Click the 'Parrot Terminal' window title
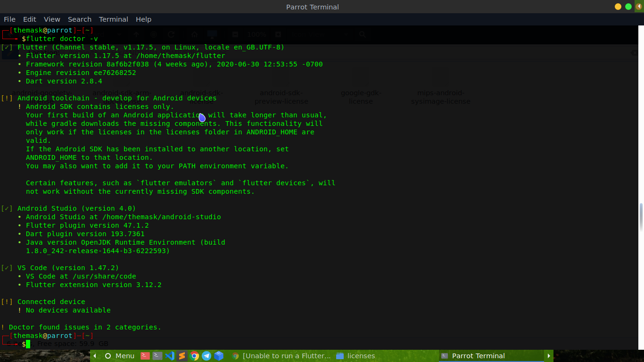This screenshot has width=644, height=362. click(x=313, y=7)
